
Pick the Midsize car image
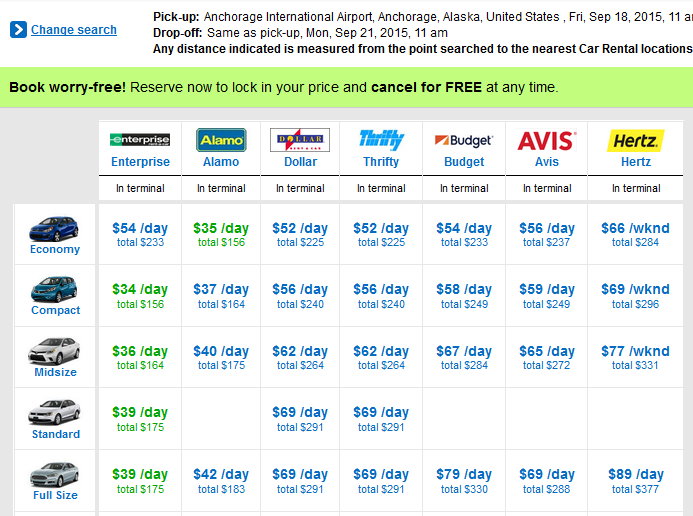point(54,351)
